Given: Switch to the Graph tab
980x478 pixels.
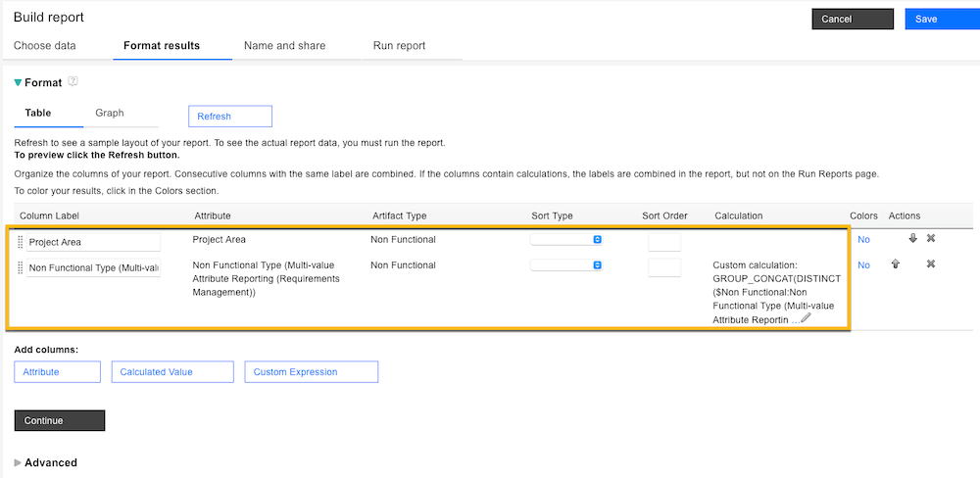Looking at the screenshot, I should pos(110,113).
